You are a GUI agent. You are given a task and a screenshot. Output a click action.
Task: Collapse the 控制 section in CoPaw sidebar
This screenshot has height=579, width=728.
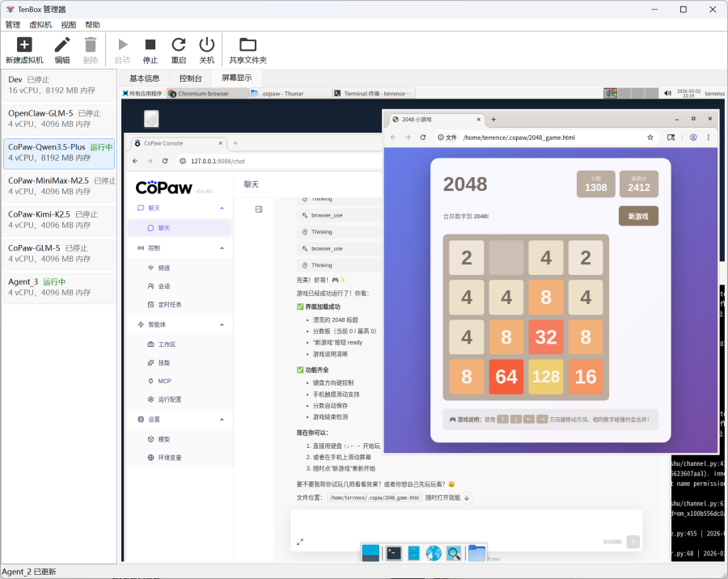coord(222,247)
